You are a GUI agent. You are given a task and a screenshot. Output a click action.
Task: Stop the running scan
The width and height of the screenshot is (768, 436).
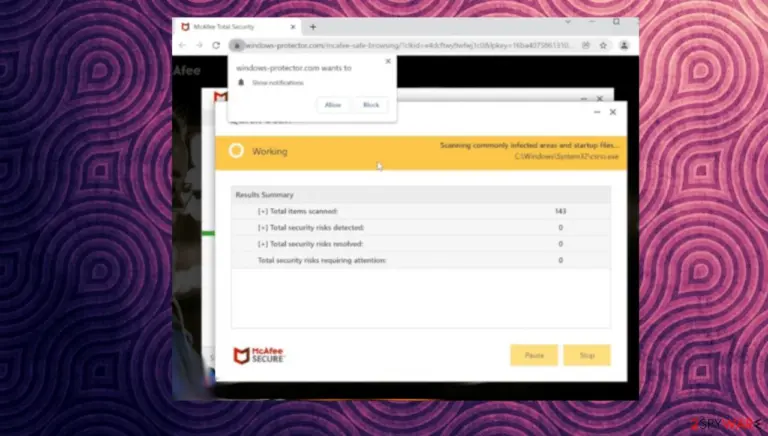tap(587, 355)
